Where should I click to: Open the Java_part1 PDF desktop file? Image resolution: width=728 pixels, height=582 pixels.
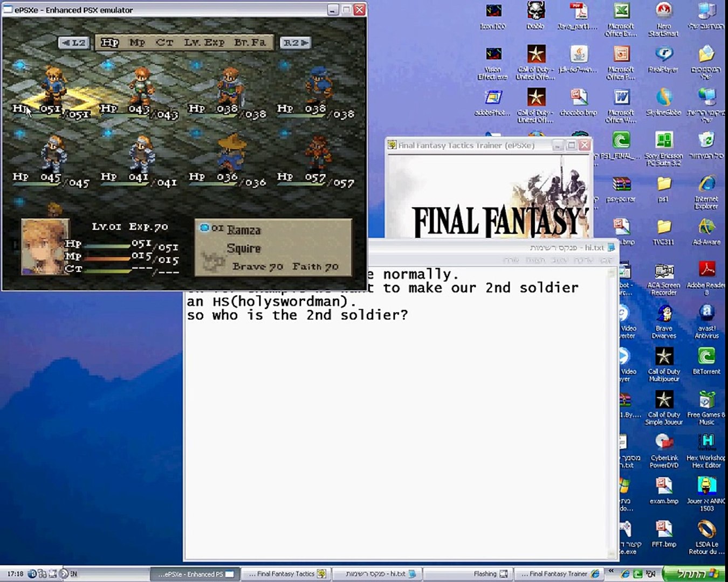pos(578,15)
